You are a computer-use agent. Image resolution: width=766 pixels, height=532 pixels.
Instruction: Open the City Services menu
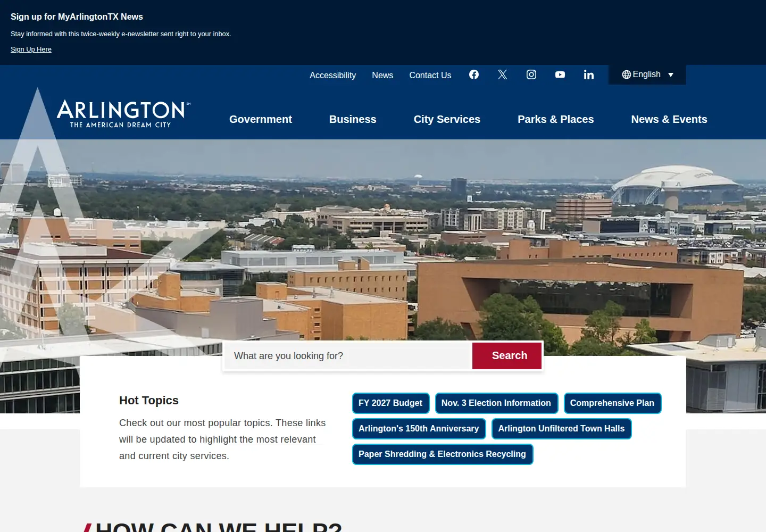(447, 119)
